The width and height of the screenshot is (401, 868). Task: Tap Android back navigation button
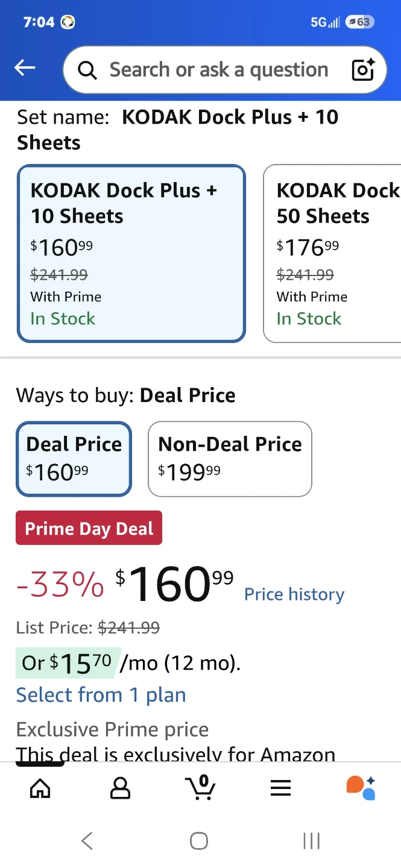[87, 840]
